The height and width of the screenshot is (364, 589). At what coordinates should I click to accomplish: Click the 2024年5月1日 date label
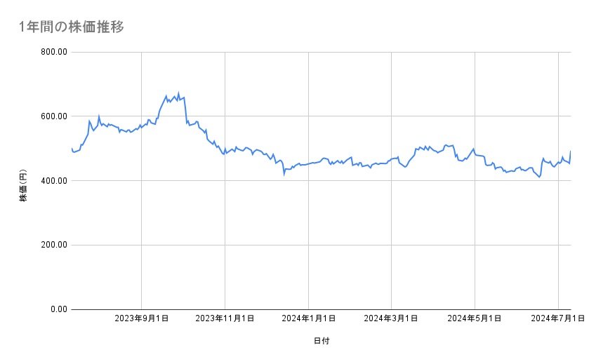475,319
